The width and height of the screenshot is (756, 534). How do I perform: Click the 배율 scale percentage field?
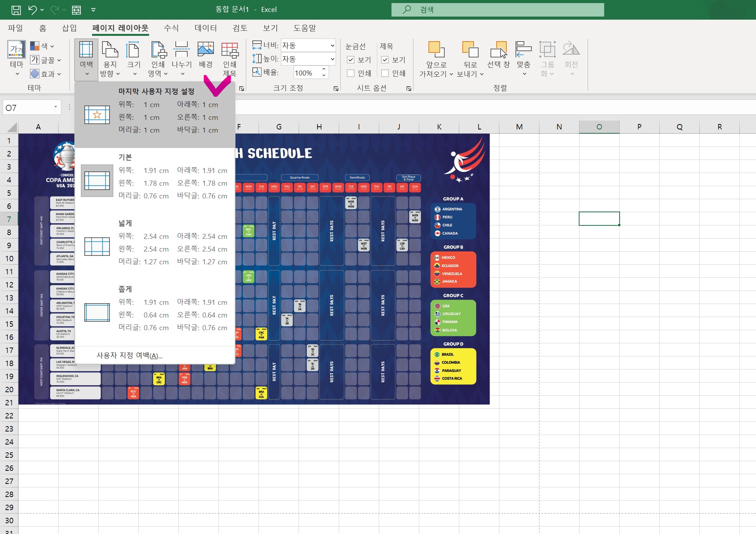pos(307,73)
